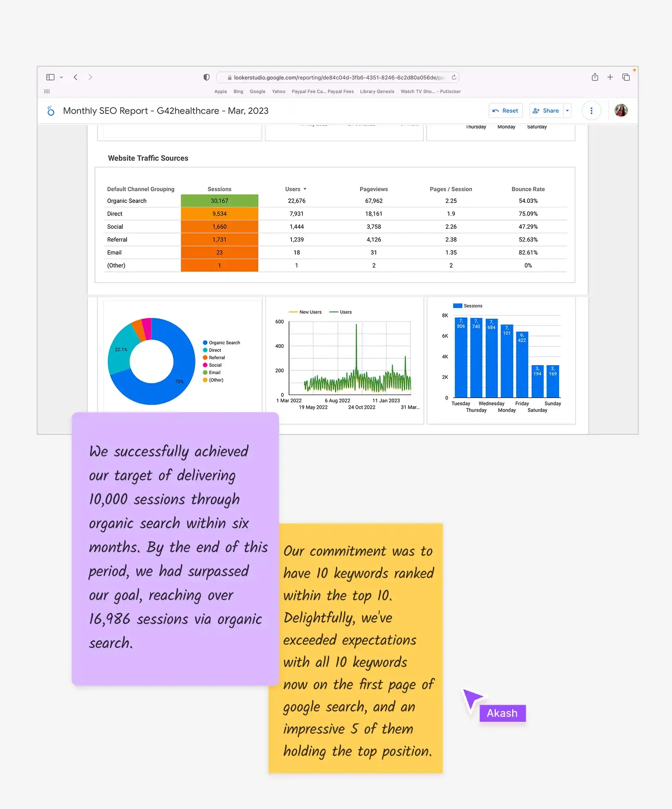Open the Safari share sheet icon
Image resolution: width=672 pixels, height=809 pixels.
595,77
